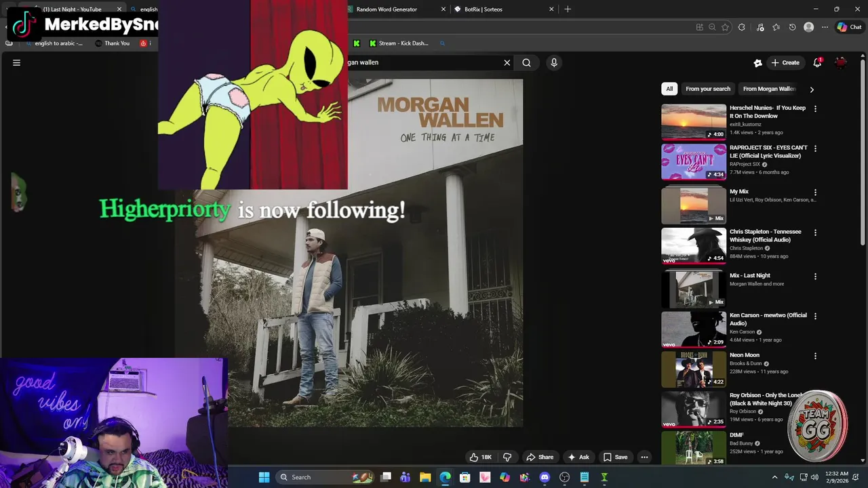Save the video to a playlist

[615, 457]
